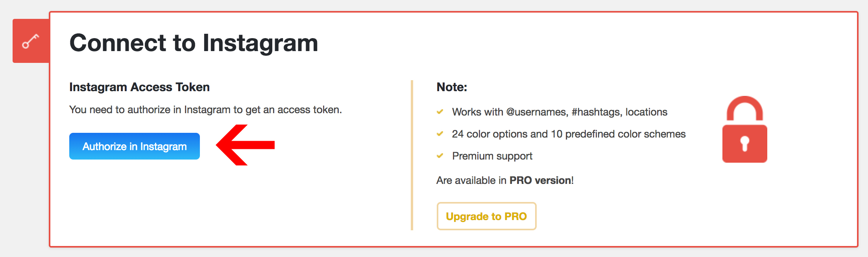868x257 pixels.
Task: Click the PRO version! bold text
Action: point(541,180)
